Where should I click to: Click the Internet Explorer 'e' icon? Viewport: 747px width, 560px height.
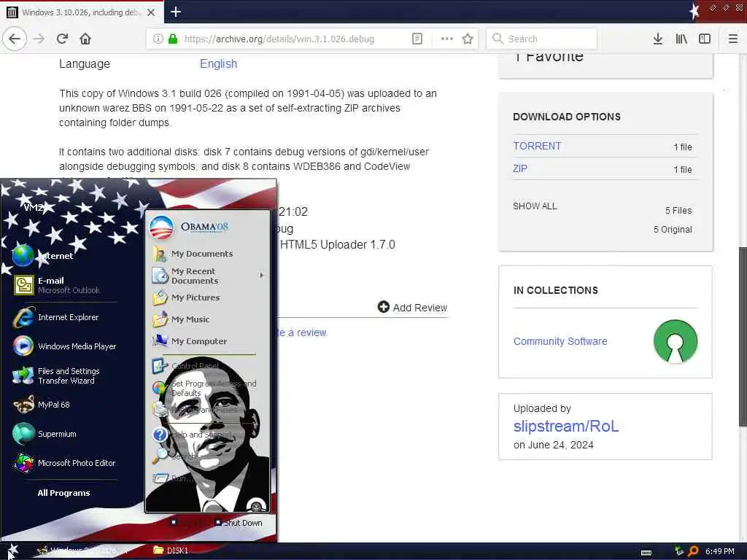pyautogui.click(x=23, y=317)
